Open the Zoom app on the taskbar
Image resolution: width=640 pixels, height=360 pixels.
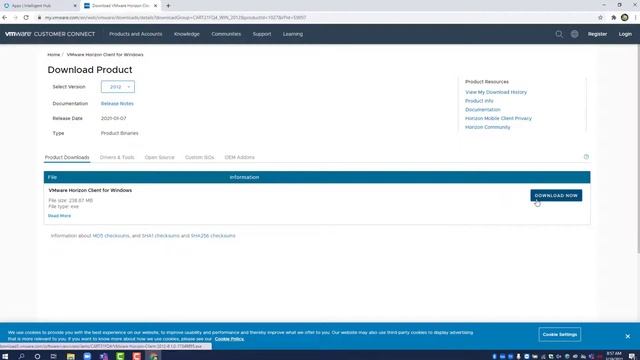point(87,356)
